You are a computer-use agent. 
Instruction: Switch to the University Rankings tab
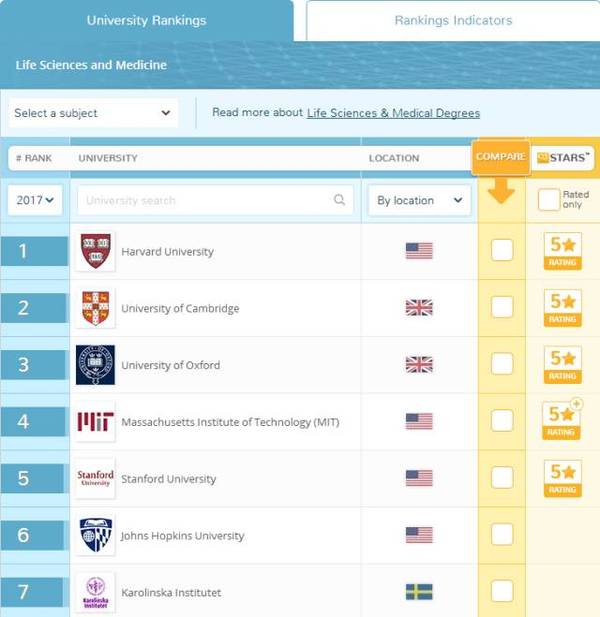[146, 20]
